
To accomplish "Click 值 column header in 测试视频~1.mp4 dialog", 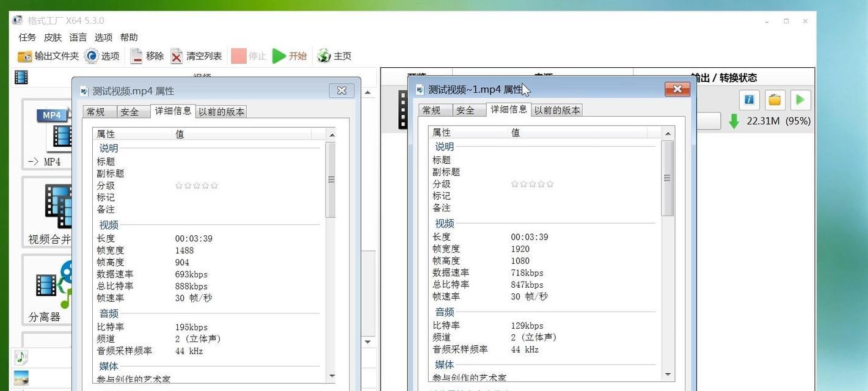I will [578, 133].
